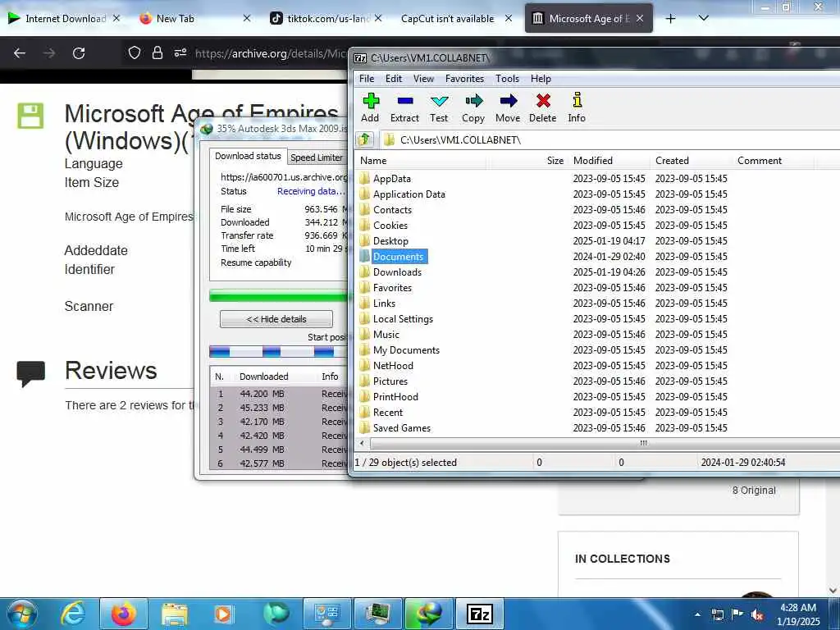Screen dimensions: 840x630
Task: Click the 7-Zip horizontal scrollbar left arrow
Action: pyautogui.click(x=362, y=443)
